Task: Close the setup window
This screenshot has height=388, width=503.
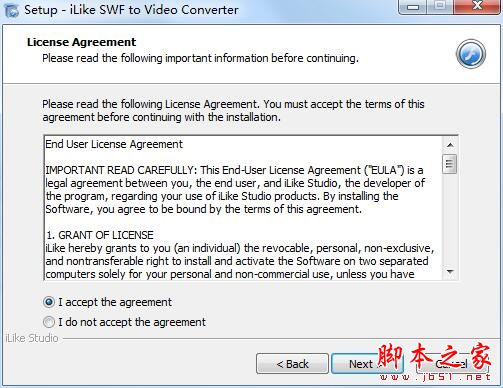Action: click(x=477, y=6)
